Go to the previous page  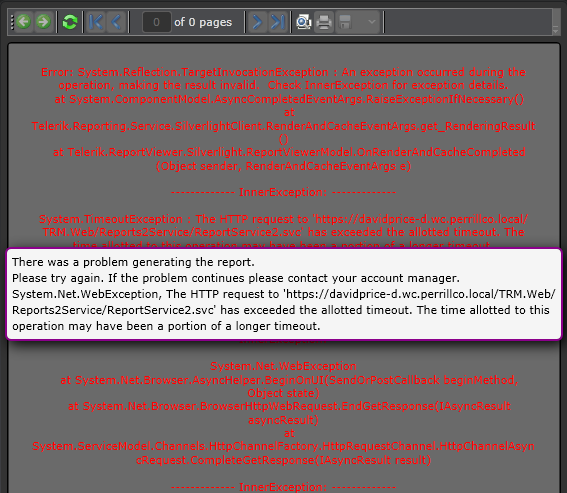coord(116,22)
